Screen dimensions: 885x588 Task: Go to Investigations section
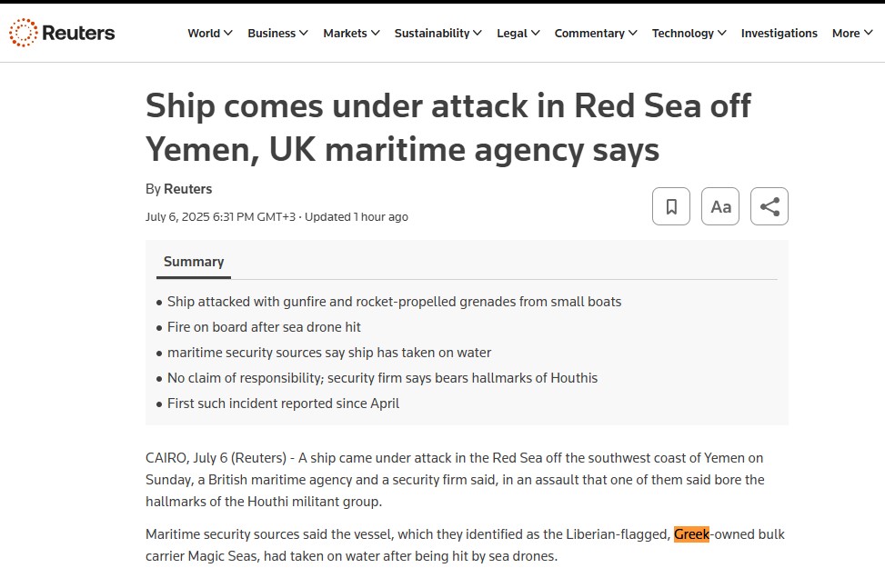779,34
